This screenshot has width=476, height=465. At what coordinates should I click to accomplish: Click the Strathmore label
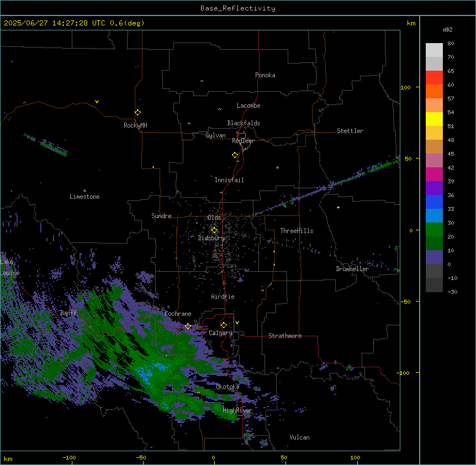(x=285, y=336)
